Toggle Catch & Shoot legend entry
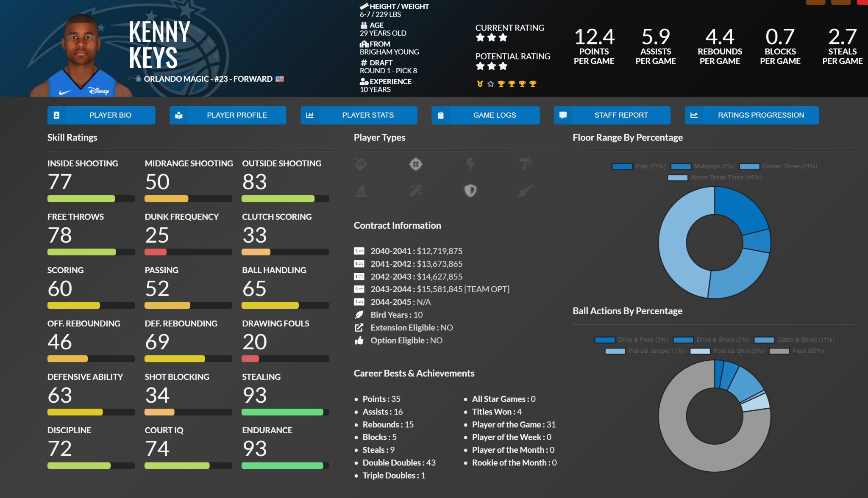The image size is (868, 498). pyautogui.click(x=794, y=340)
